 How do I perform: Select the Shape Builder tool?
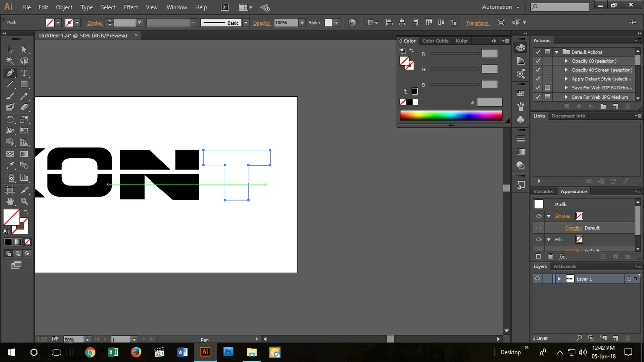(10, 142)
